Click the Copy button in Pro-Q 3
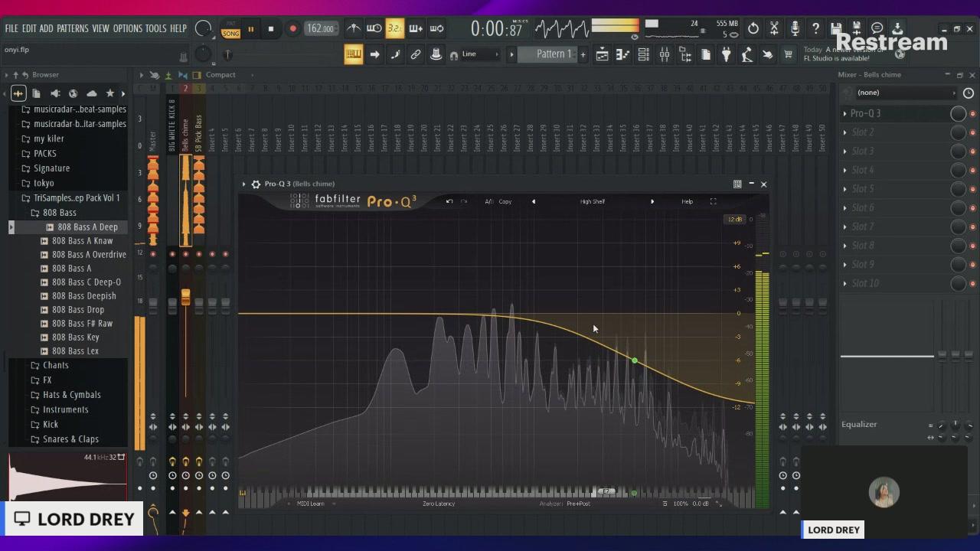The height and width of the screenshot is (551, 980). pyautogui.click(x=505, y=202)
